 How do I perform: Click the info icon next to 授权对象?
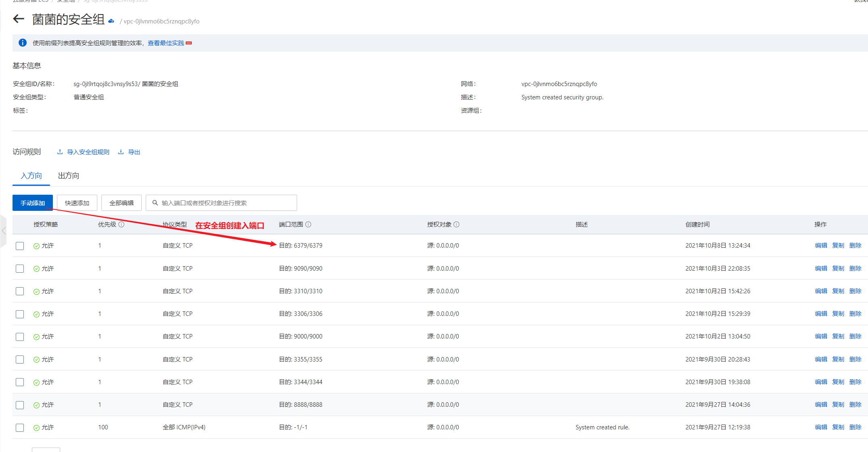(x=456, y=224)
